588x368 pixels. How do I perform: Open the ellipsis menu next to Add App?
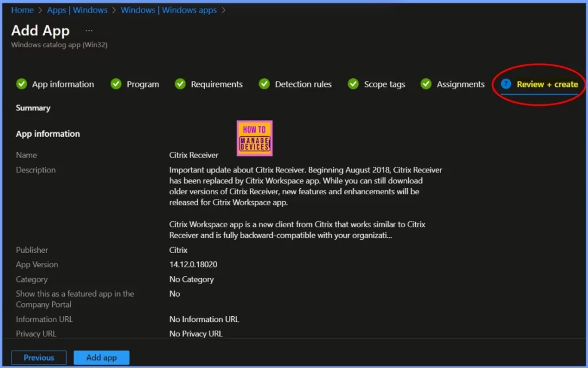(x=89, y=30)
